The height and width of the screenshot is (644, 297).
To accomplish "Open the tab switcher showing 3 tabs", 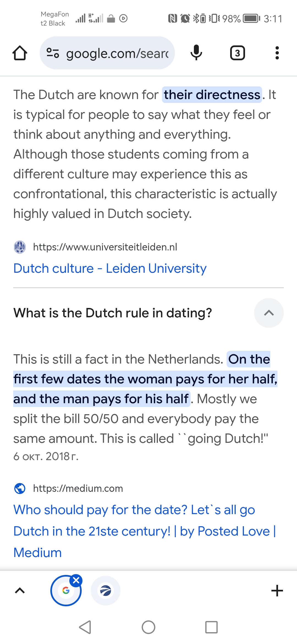I will click(237, 53).
